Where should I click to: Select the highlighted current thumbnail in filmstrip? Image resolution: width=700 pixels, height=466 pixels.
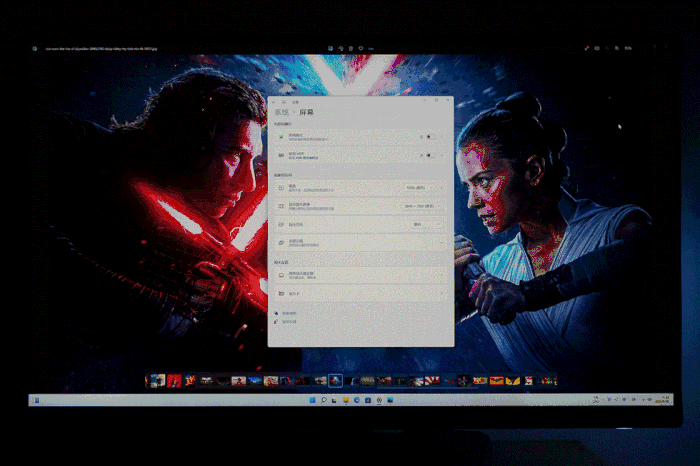pyautogui.click(x=335, y=380)
